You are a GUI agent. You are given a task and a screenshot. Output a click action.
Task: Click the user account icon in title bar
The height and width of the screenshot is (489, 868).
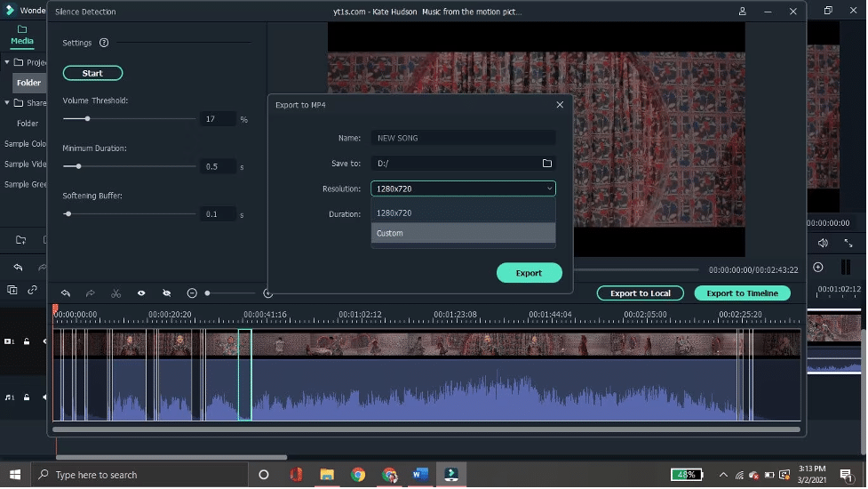(x=743, y=12)
